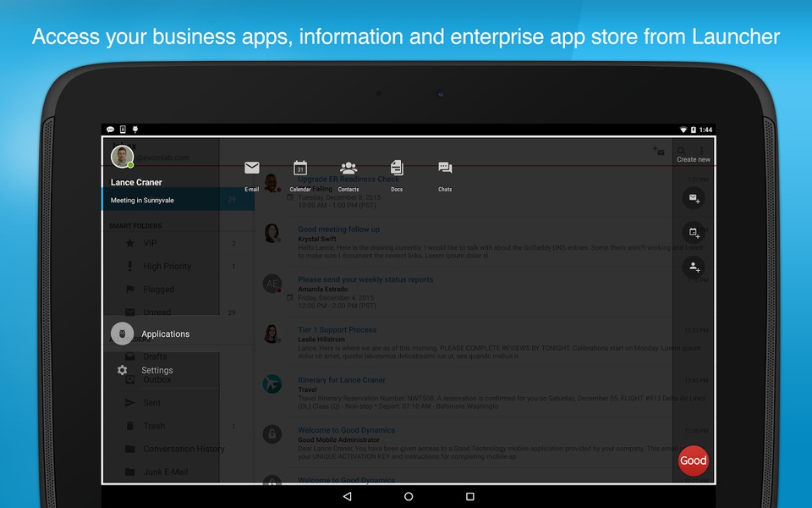
Task: Open the Calendar launcher icon
Action: [x=300, y=168]
